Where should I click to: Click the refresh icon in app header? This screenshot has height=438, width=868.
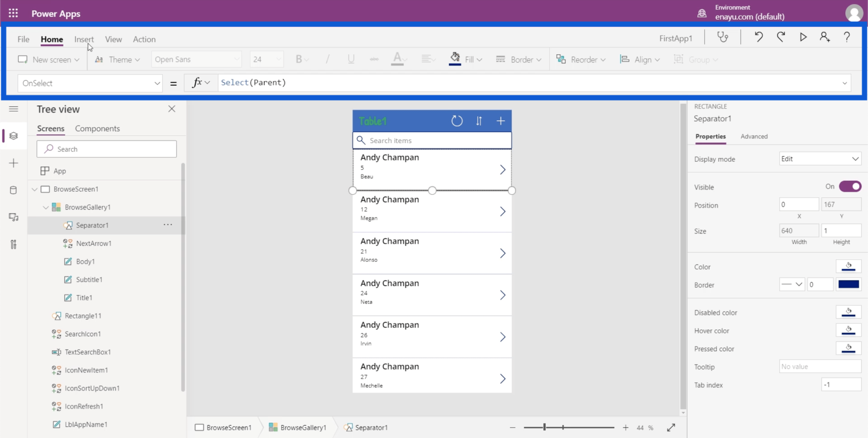pos(457,121)
